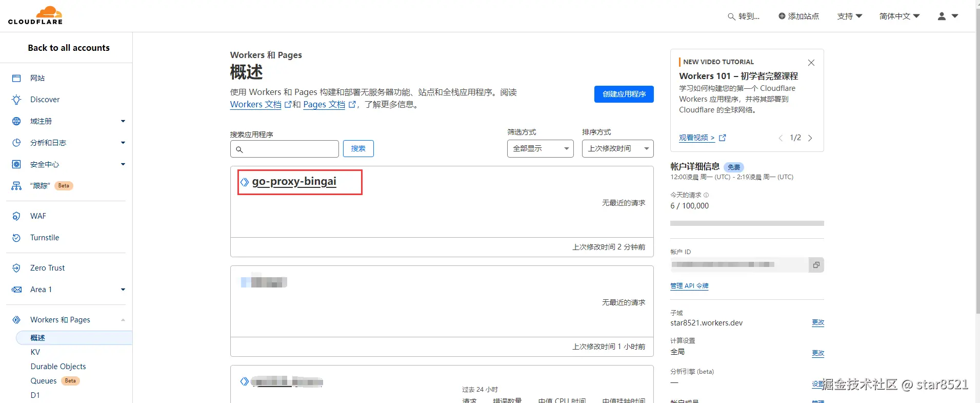Copy the account ID with copy icon
980x403 pixels.
816,265
